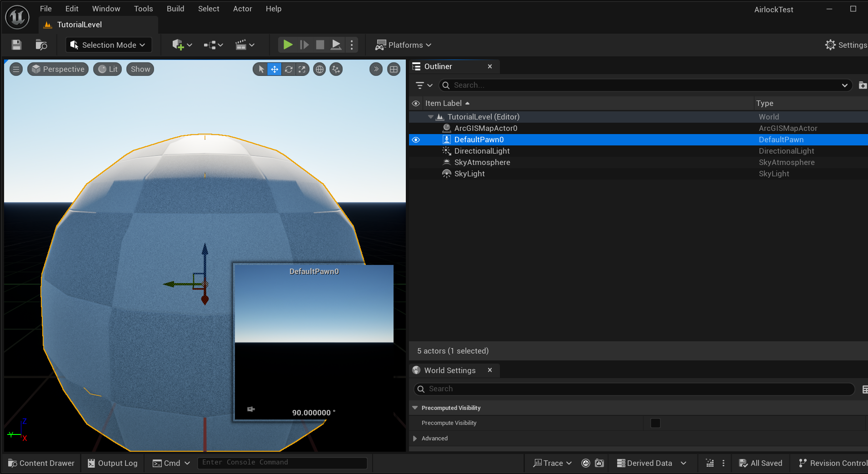The image size is (868, 474).
Task: Select the Scale transform tool in viewport
Action: [302, 69]
